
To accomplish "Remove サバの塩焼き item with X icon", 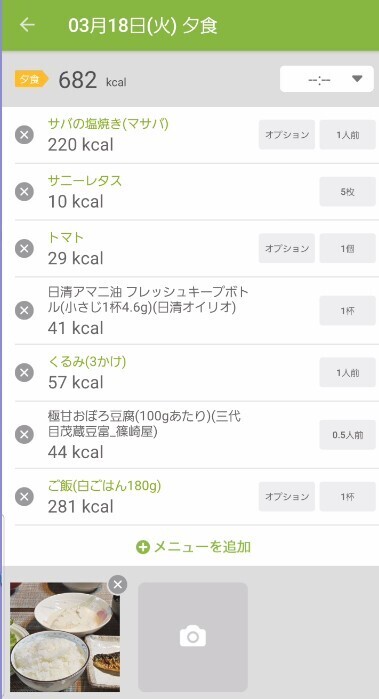I will 24,135.
